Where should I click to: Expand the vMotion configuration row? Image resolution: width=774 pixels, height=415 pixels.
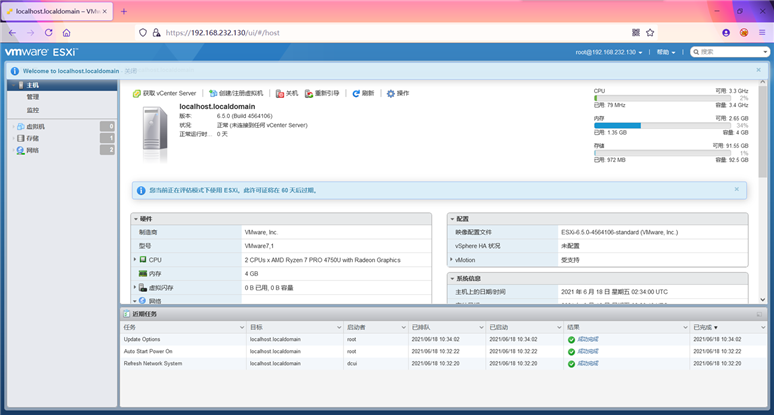pos(451,260)
